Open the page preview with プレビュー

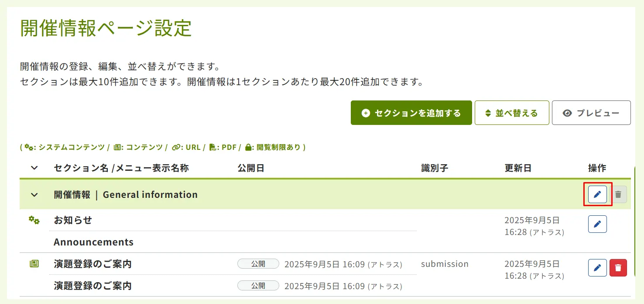[591, 112]
